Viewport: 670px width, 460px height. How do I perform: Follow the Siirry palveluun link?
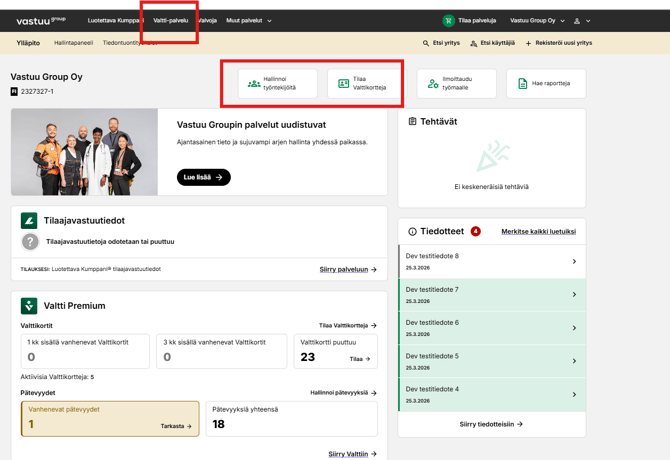tap(348, 270)
